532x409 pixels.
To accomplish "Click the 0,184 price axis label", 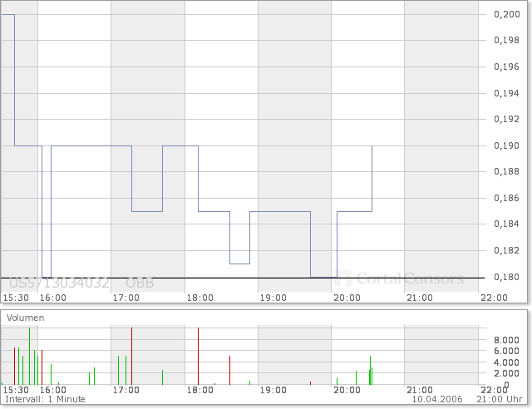I will tap(507, 224).
